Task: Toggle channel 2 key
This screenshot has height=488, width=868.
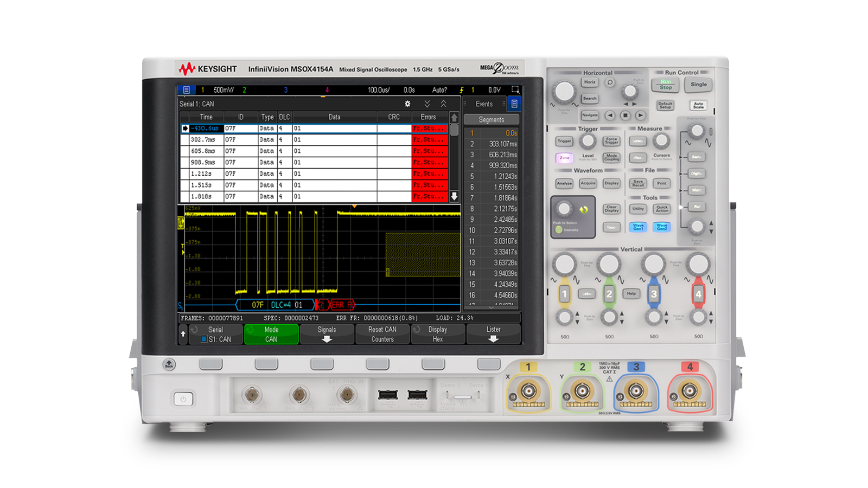Action: tap(609, 294)
